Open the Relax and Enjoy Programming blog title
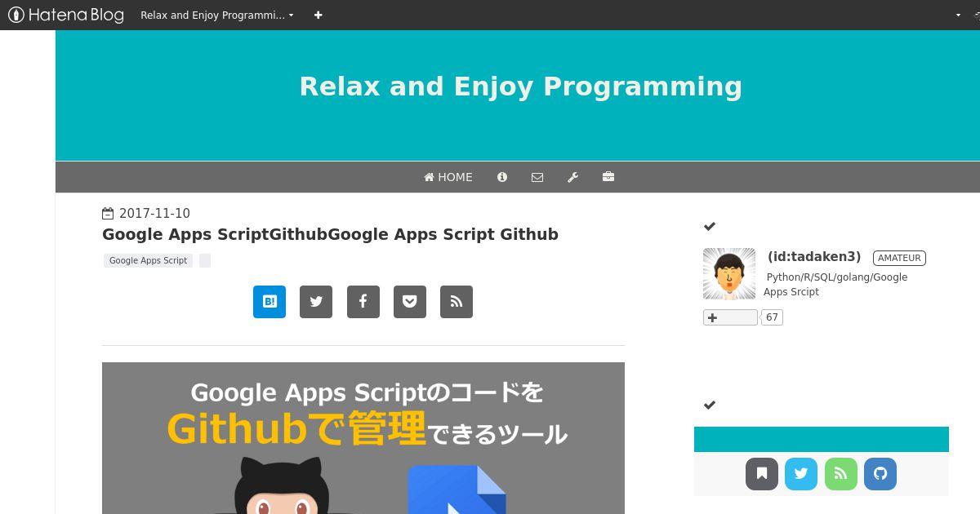 pyautogui.click(x=520, y=86)
